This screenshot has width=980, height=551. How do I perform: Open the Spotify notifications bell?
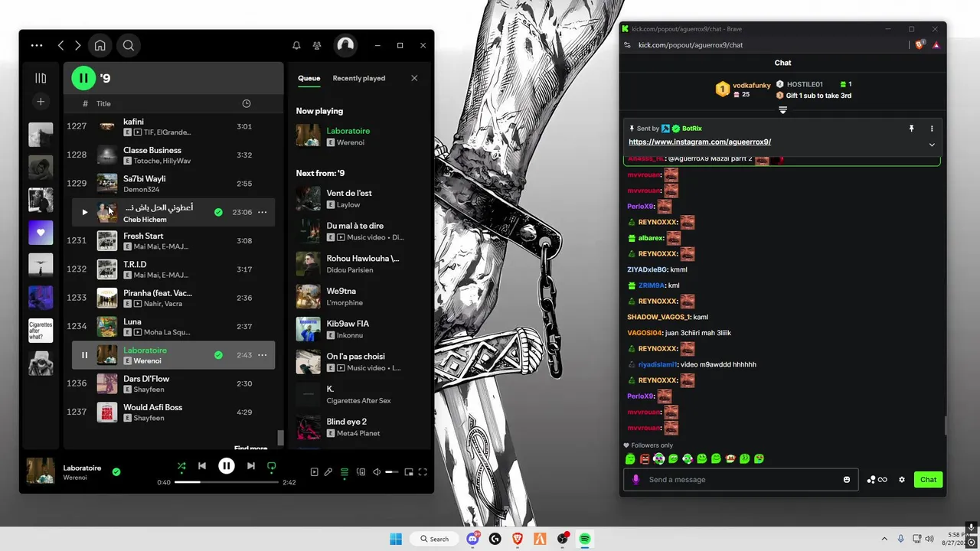coord(296,45)
